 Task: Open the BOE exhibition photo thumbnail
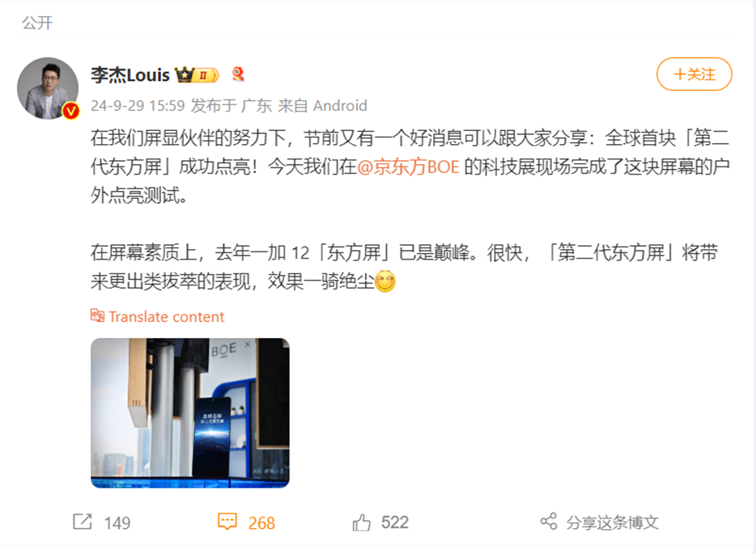(x=190, y=412)
